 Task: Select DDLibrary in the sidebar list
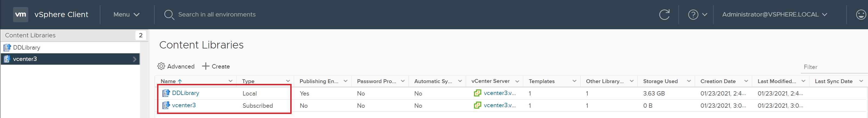point(27,47)
